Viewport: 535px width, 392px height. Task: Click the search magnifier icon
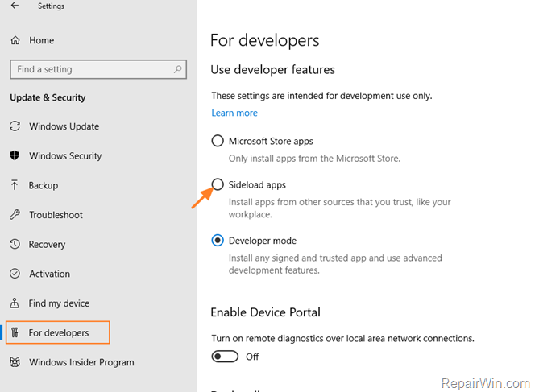(x=177, y=69)
